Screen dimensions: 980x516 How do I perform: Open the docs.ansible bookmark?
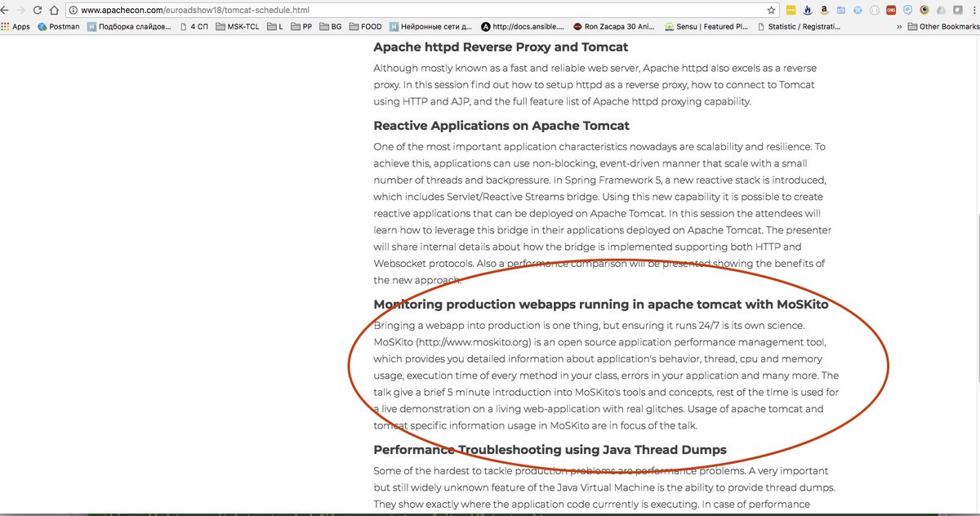tap(523, 26)
